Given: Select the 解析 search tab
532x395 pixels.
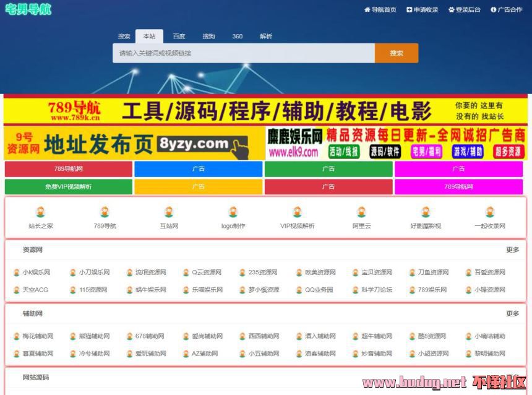Looking at the screenshot, I should tap(266, 37).
